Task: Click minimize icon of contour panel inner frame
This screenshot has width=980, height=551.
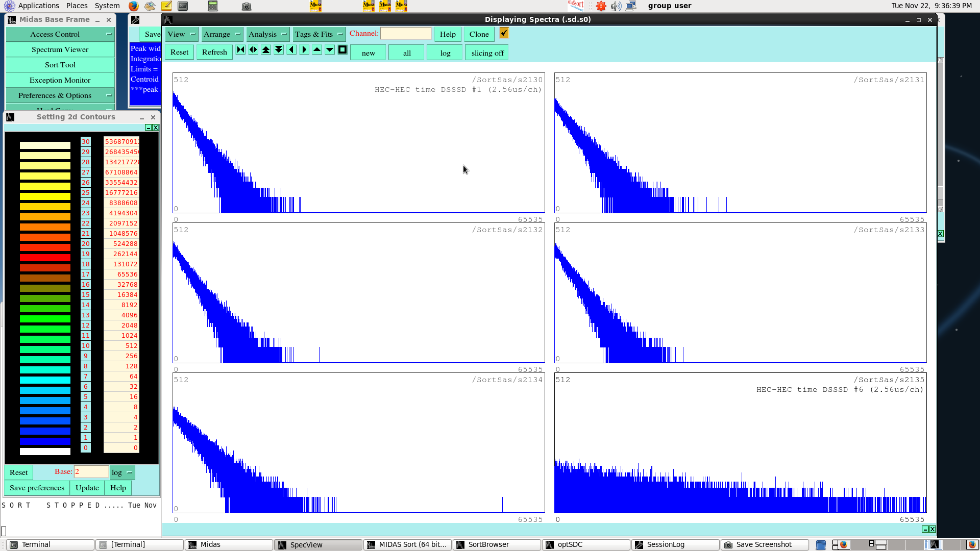Action: (x=149, y=128)
